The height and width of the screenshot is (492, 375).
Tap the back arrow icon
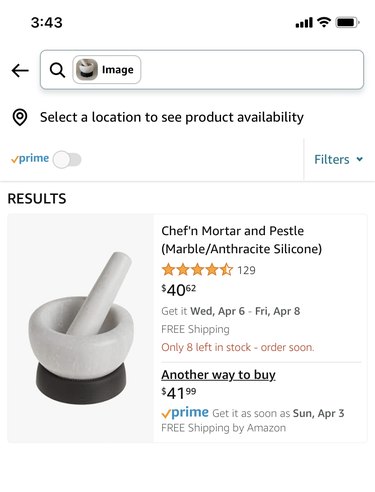[x=20, y=70]
